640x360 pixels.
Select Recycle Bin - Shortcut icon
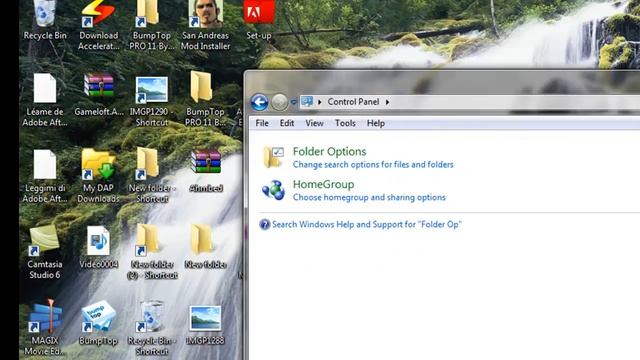(x=151, y=317)
